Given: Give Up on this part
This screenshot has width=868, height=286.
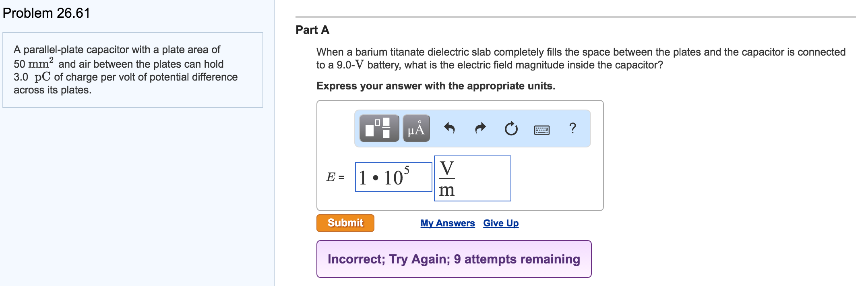Looking at the screenshot, I should (501, 223).
